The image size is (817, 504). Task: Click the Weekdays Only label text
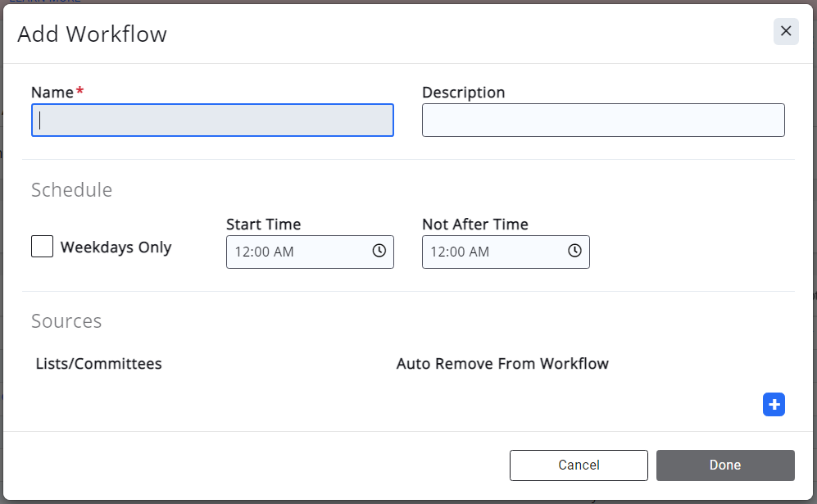click(116, 247)
